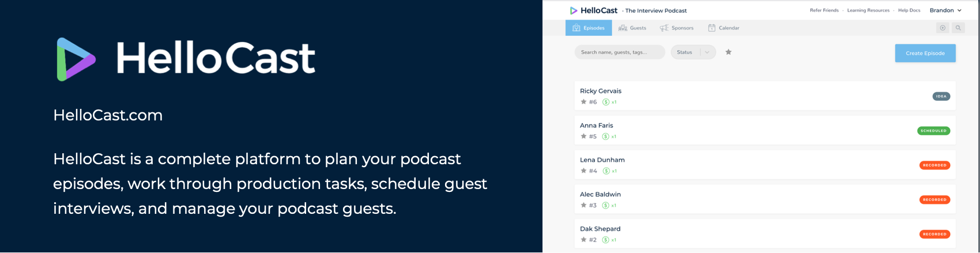Image resolution: width=980 pixels, height=253 pixels.
Task: Click the RECORDED badge on Alec Baldwin
Action: 934,200
